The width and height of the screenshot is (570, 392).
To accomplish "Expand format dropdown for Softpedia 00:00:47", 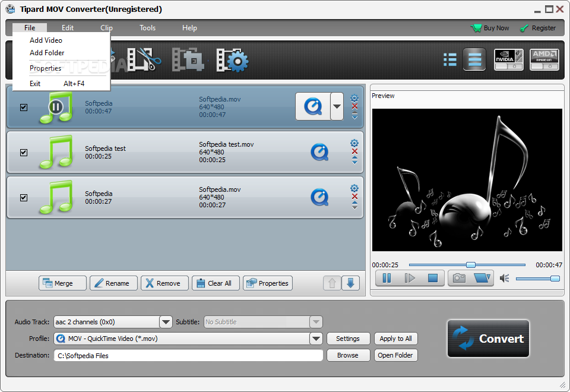I will (x=337, y=106).
